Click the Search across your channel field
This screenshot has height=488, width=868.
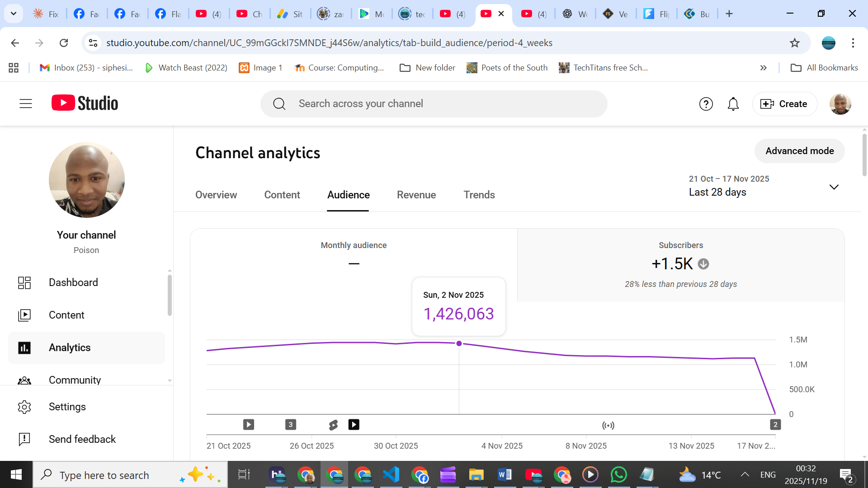[x=434, y=104]
